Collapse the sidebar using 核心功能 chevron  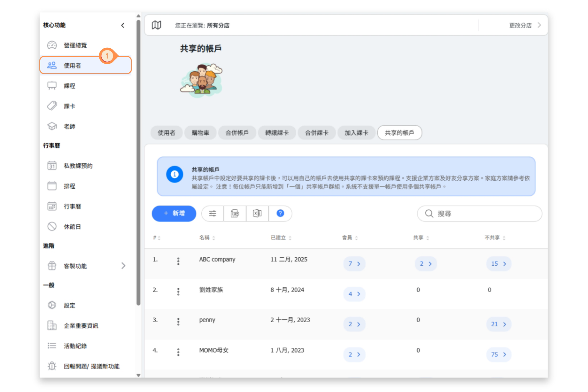click(123, 25)
